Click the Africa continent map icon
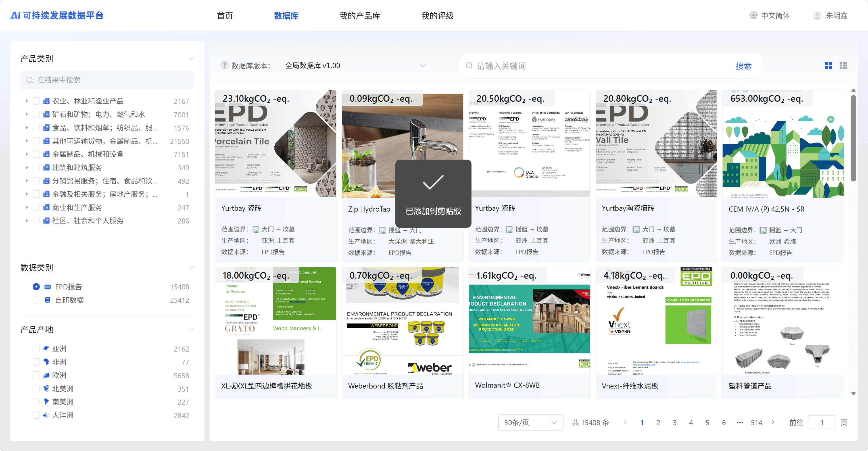Image resolution: width=868 pixels, height=451 pixels. (46, 362)
